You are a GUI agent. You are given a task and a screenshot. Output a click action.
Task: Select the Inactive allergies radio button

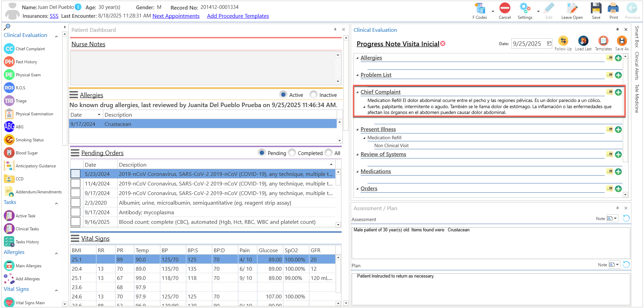click(313, 94)
